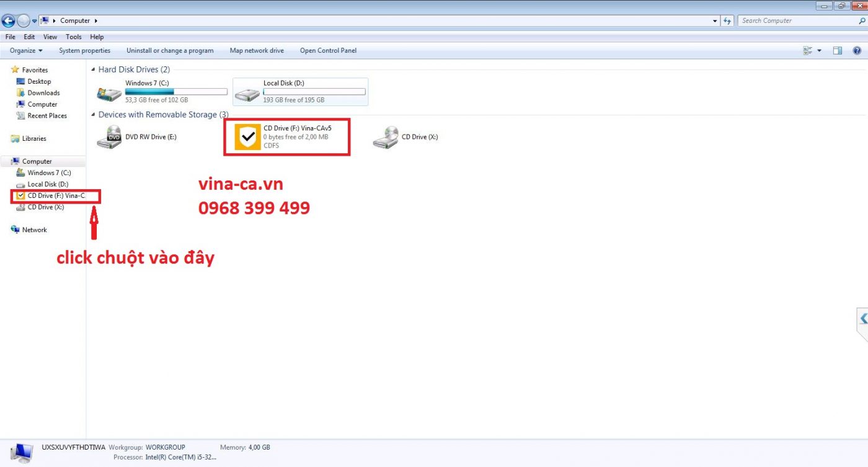Open the Tools menu

click(74, 37)
